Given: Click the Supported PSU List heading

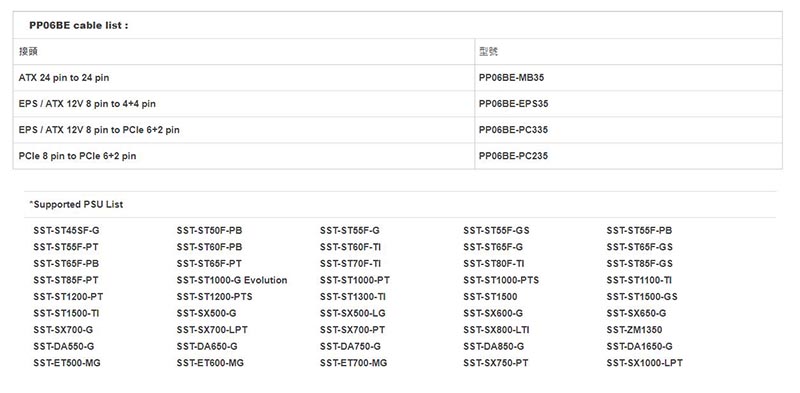Looking at the screenshot, I should click(76, 205).
